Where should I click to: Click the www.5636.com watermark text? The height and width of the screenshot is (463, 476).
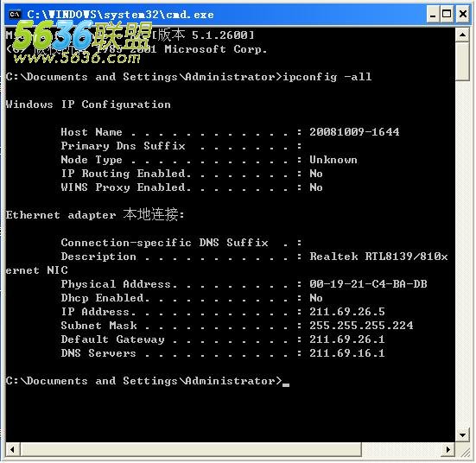[x=77, y=57]
